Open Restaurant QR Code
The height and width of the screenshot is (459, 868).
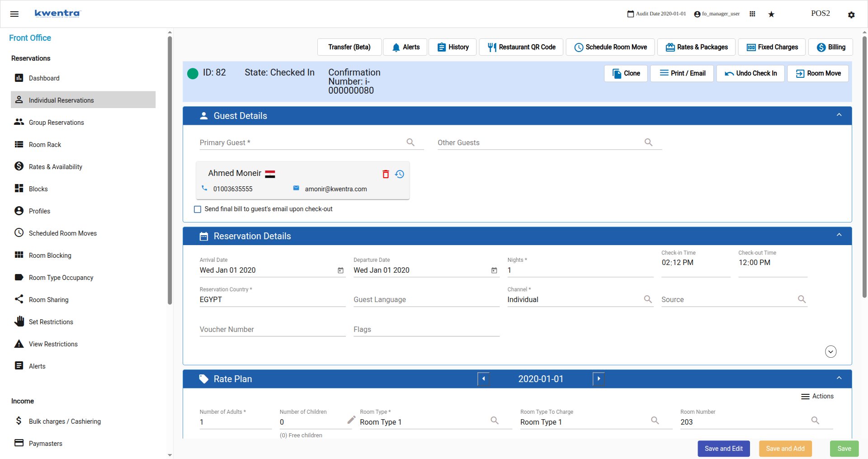[x=521, y=47]
